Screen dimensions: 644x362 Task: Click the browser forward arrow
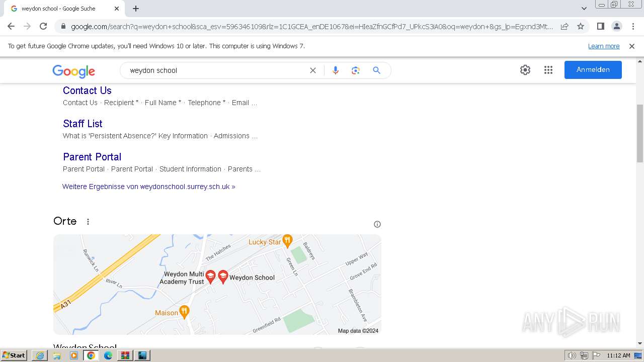click(27, 26)
